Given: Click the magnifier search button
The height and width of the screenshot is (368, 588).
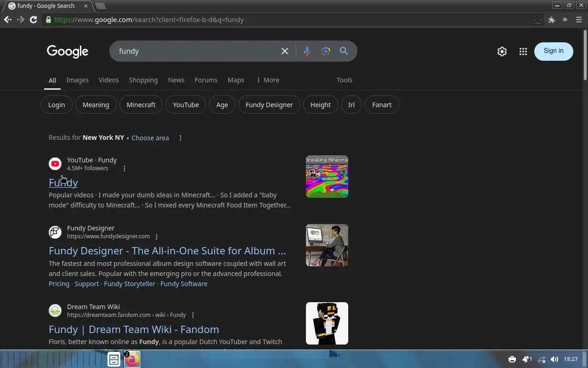Looking at the screenshot, I should point(344,51).
